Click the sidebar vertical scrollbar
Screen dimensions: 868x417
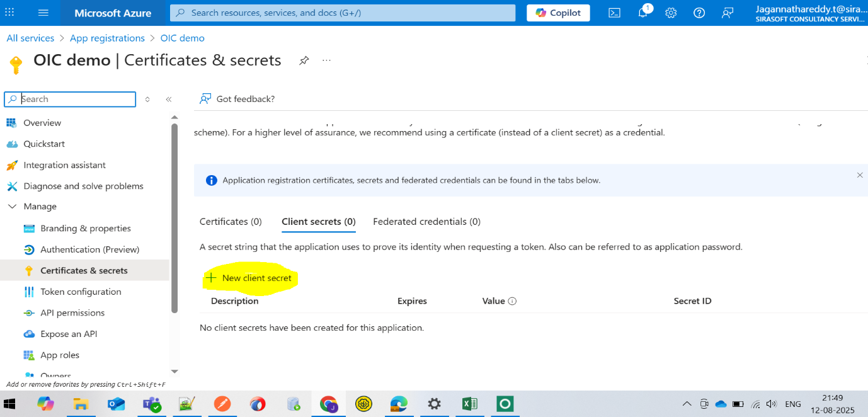click(x=174, y=217)
